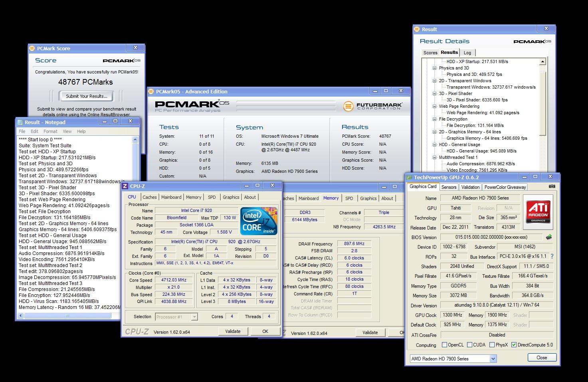
Task: Switch to the Sensors tab in GPU-Z
Action: tap(449, 187)
